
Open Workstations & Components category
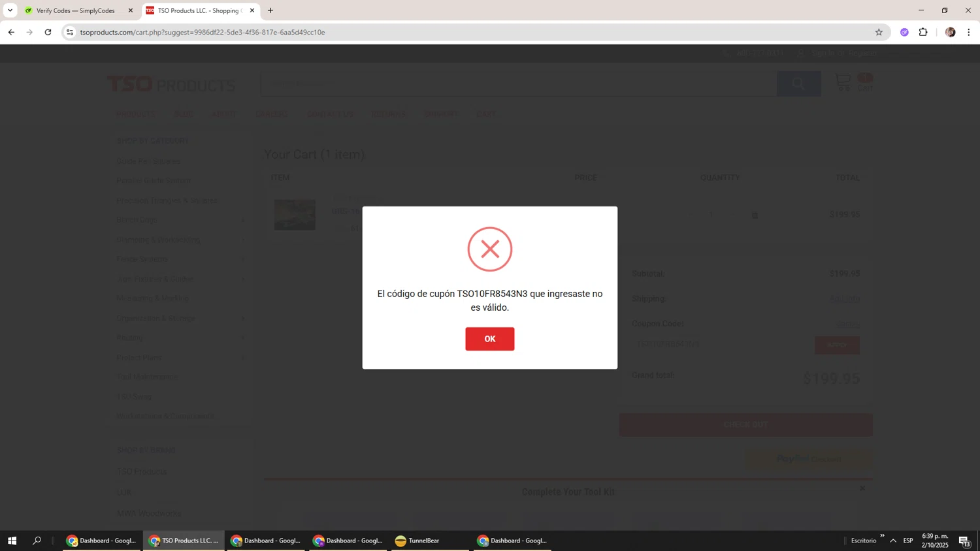166,416
